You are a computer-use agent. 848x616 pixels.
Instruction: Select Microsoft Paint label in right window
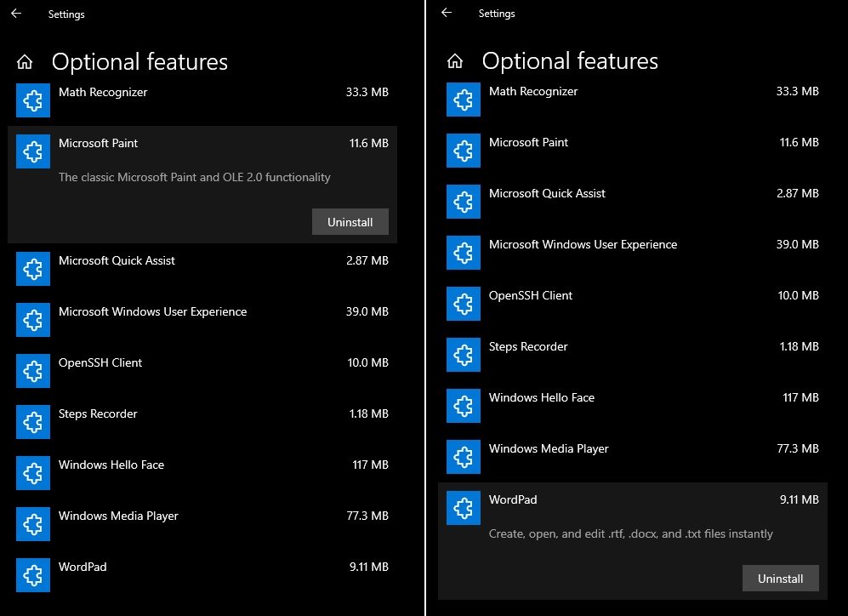click(x=528, y=142)
